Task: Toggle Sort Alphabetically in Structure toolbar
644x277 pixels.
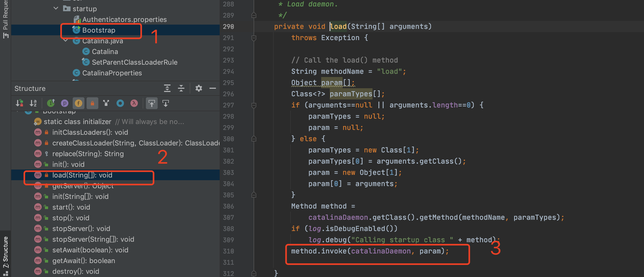Action: click(x=33, y=103)
